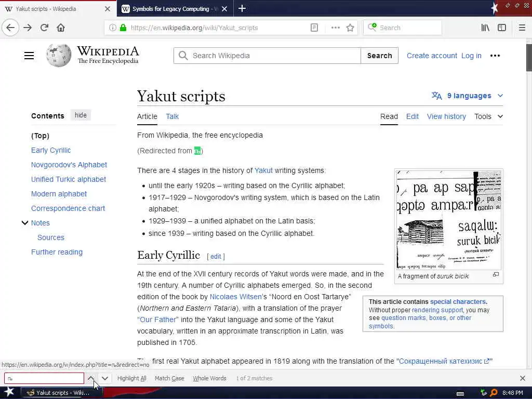Click the network tray icon
The height and width of the screenshot is (399, 532).
tap(484, 393)
